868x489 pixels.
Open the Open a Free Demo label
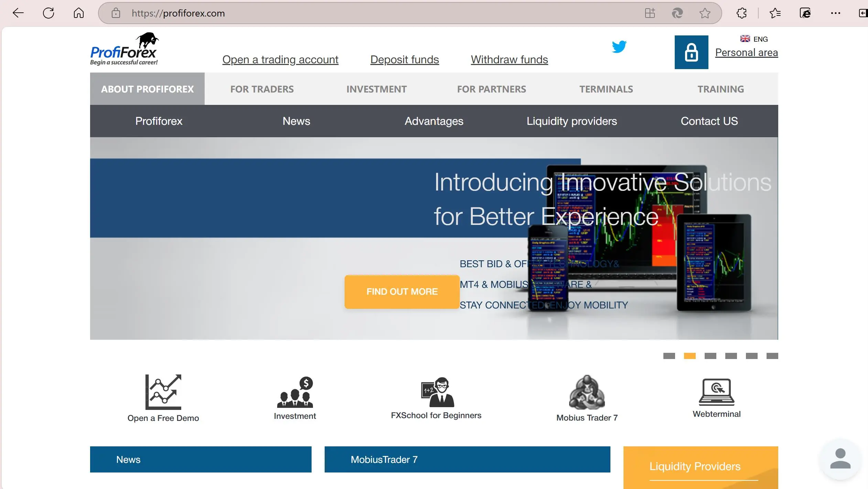163,418
